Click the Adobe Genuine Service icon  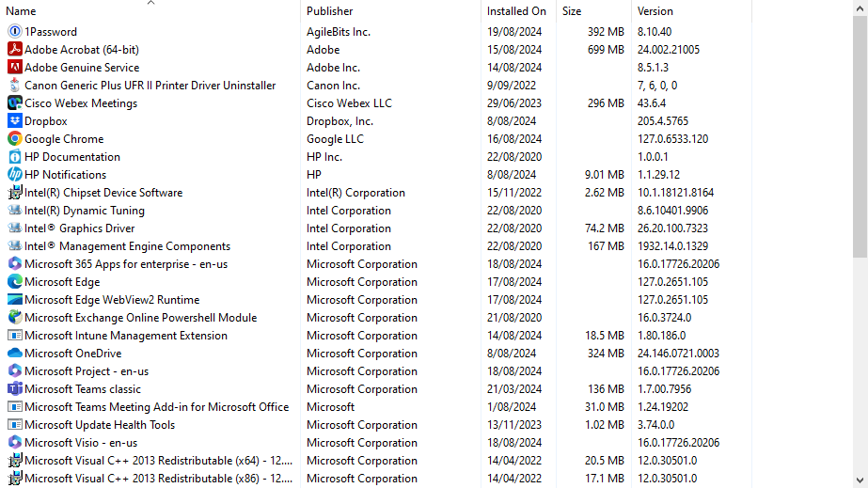click(14, 67)
